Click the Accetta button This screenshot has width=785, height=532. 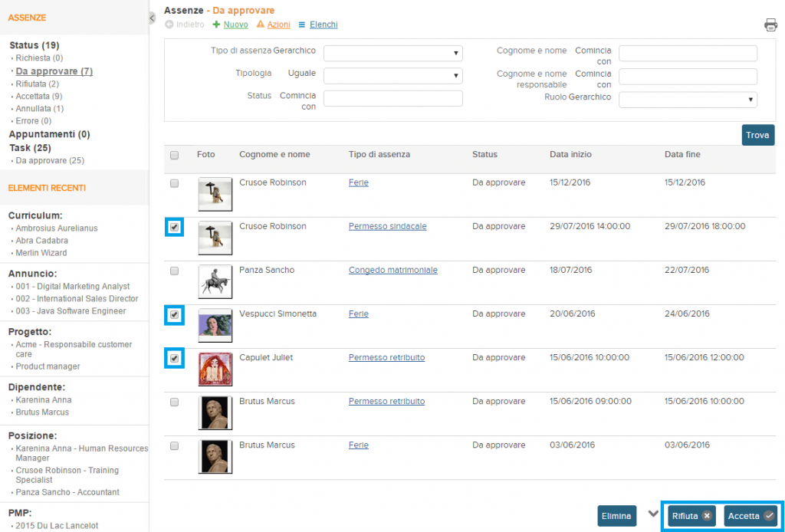click(751, 516)
